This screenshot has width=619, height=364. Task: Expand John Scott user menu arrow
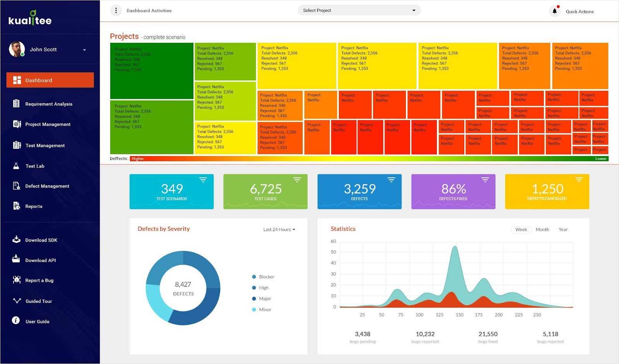point(84,50)
